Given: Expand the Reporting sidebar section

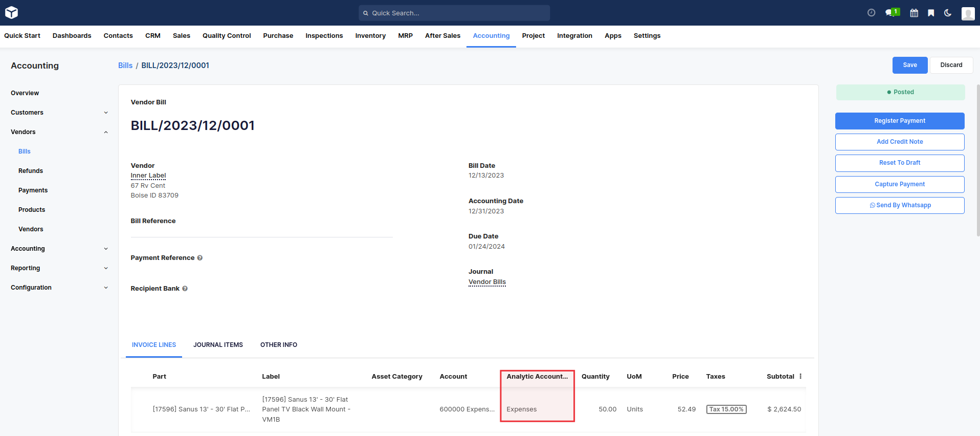Looking at the screenshot, I should 106,268.
